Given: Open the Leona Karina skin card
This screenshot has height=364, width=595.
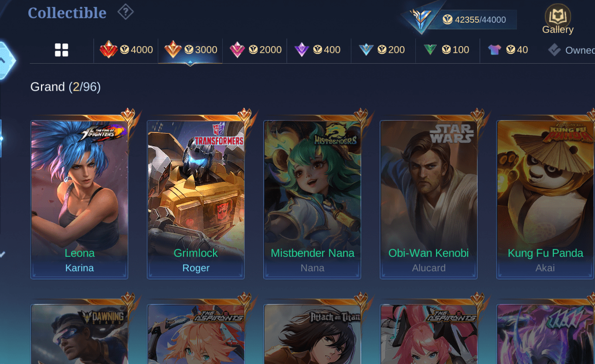Looking at the screenshot, I should click(x=79, y=200).
